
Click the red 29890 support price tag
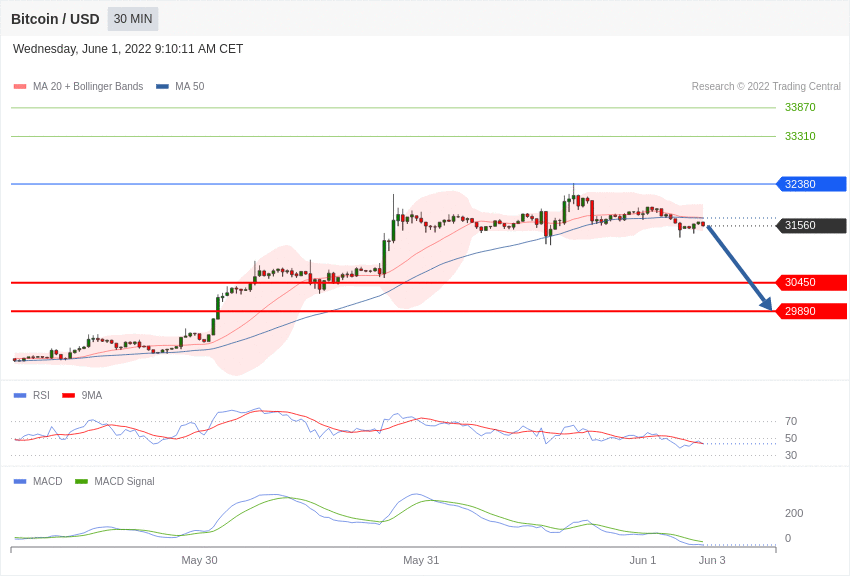[x=812, y=311]
